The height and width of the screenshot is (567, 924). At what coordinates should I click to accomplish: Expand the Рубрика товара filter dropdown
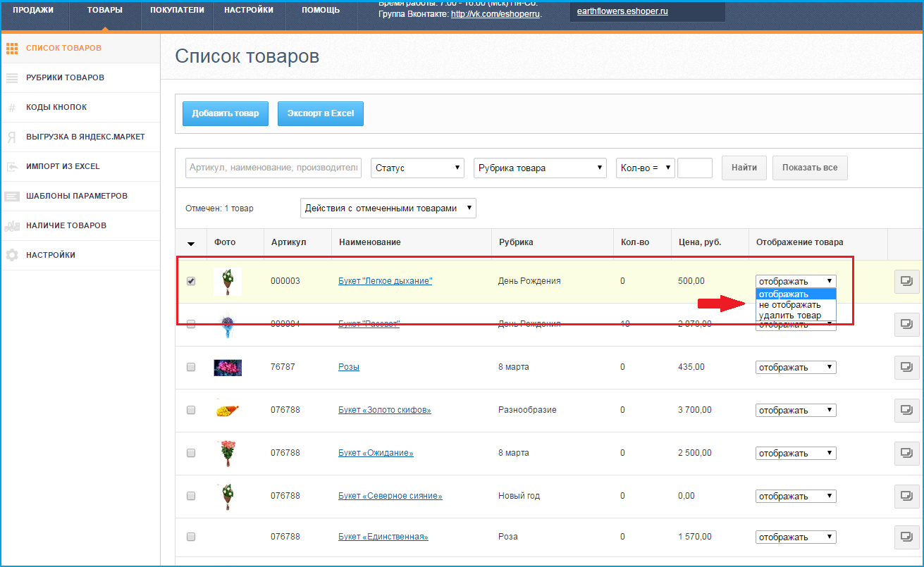click(540, 168)
